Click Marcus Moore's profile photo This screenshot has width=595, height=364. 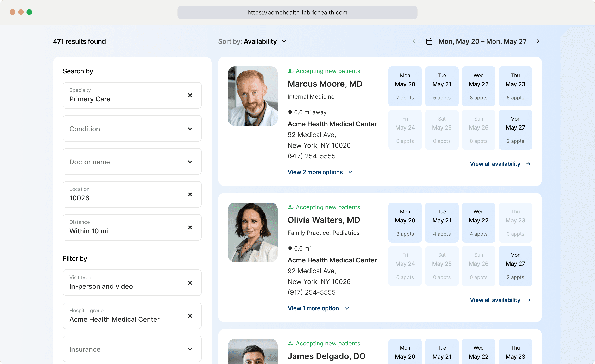[x=253, y=96]
